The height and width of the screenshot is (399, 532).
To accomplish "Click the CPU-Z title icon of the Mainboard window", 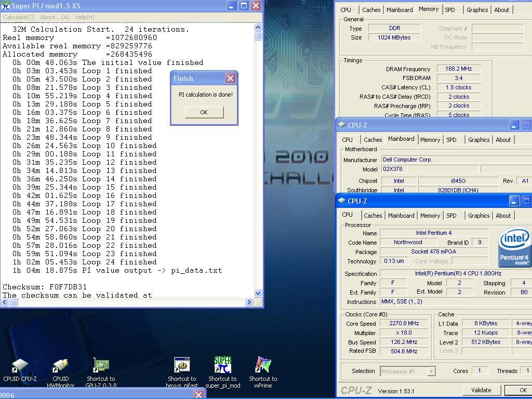I will (342, 125).
